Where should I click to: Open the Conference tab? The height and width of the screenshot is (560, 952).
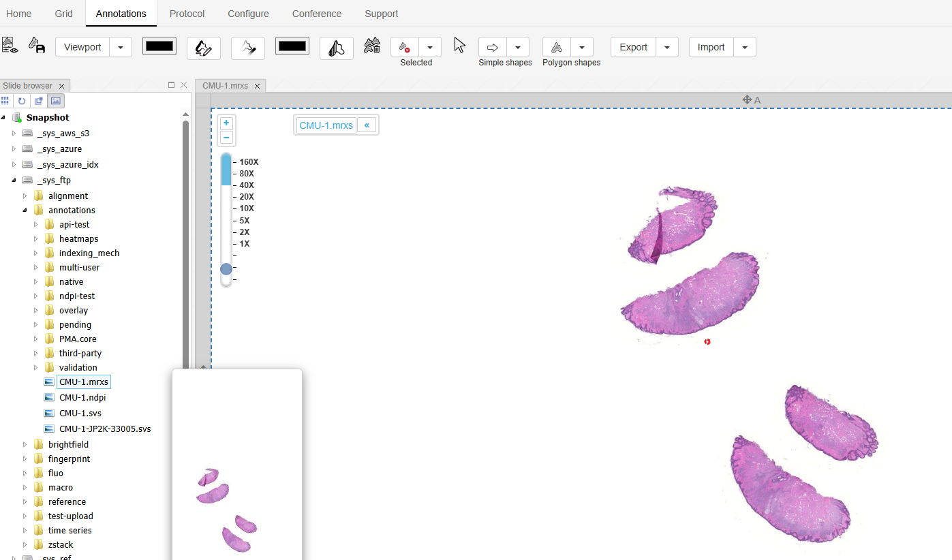pyautogui.click(x=316, y=14)
